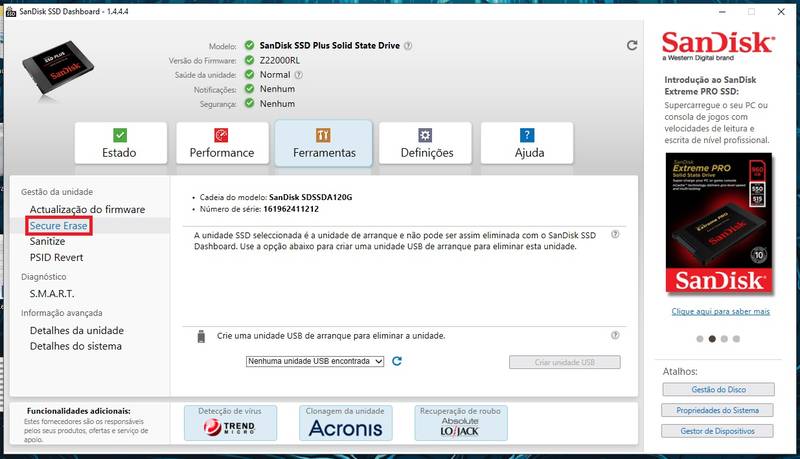
Task: Click the app icon in the title bar
Action: click(11, 11)
